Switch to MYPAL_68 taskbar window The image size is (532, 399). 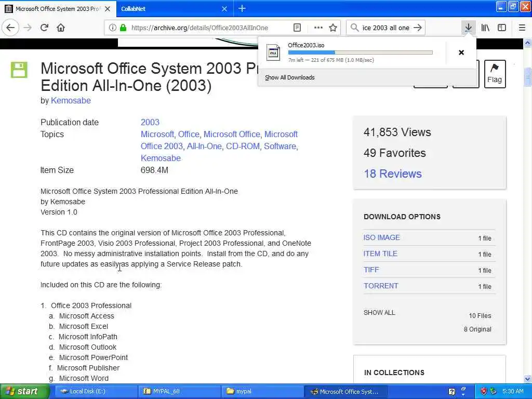179,391
